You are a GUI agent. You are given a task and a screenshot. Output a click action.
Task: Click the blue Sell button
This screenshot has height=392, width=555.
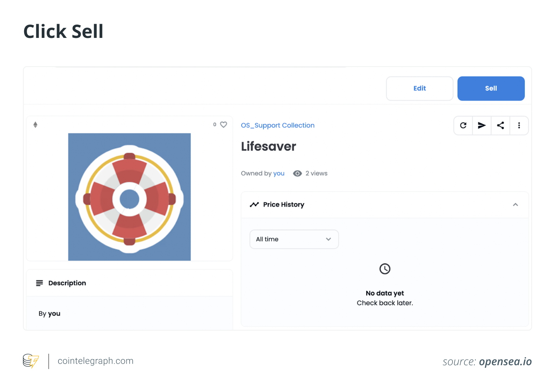[491, 88]
